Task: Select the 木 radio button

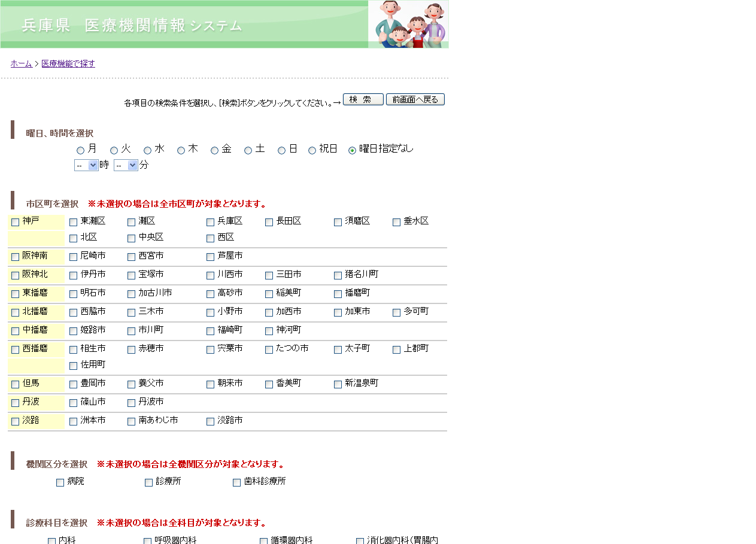Action: click(x=181, y=151)
